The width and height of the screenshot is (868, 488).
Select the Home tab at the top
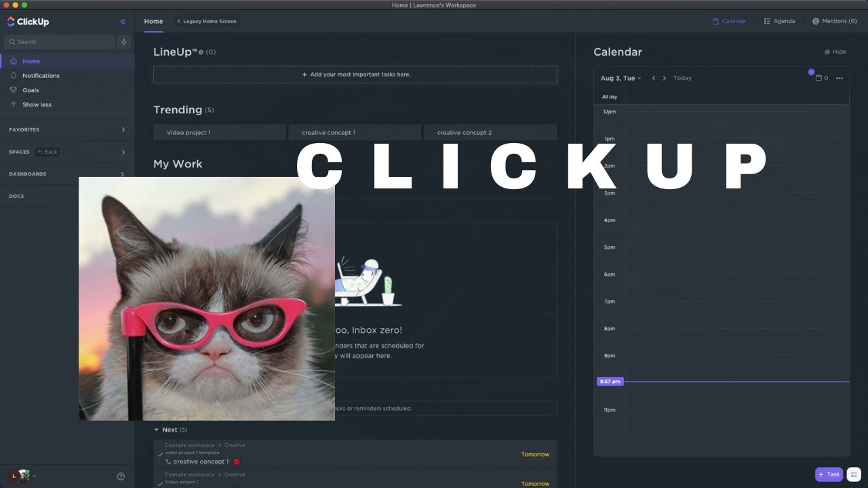coord(153,22)
